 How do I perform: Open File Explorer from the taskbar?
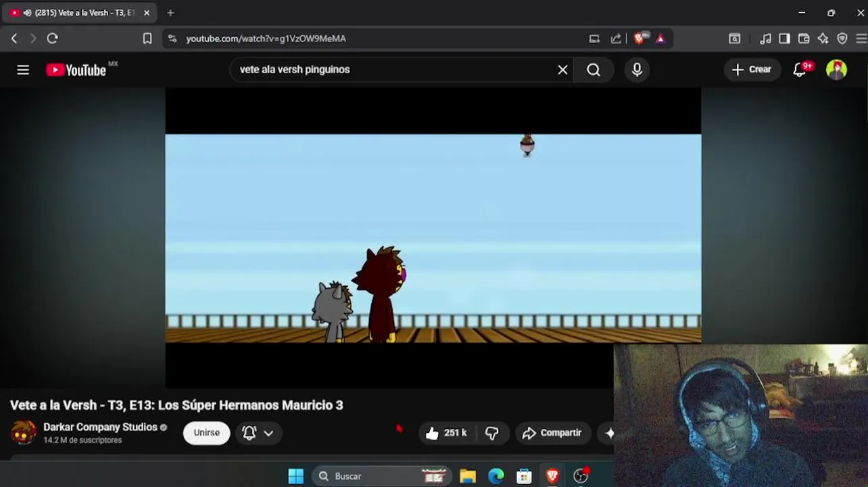pyautogui.click(x=468, y=476)
